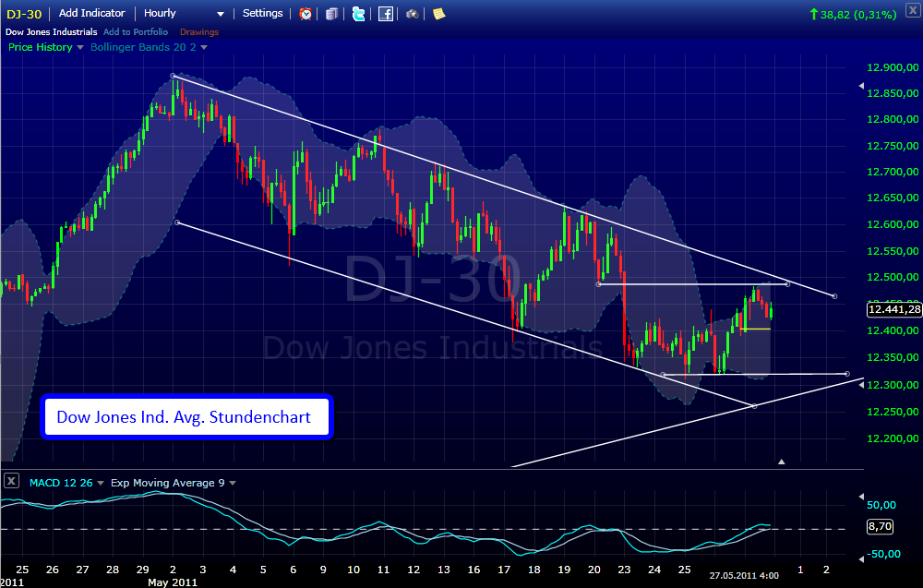Close the MACD indicator panel
This screenshot has height=588, width=923.
tap(11, 481)
